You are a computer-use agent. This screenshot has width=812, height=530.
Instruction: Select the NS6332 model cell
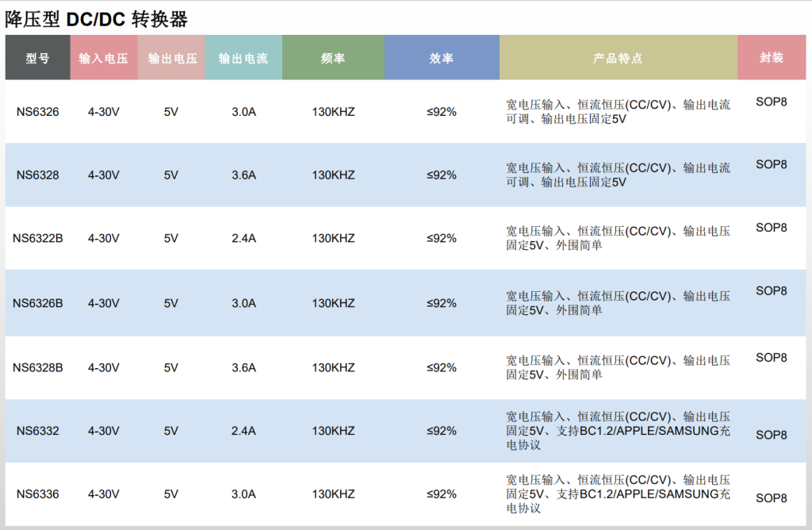point(38,431)
